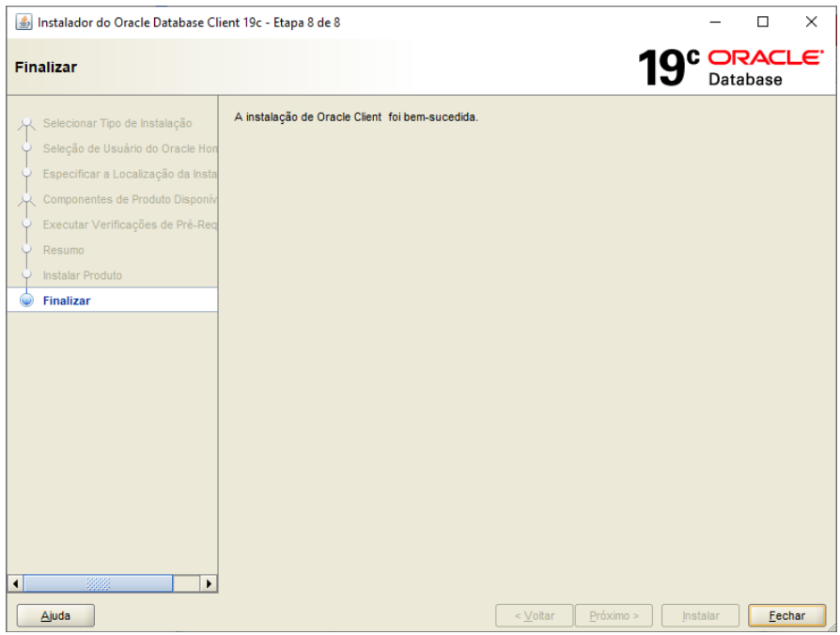This screenshot has width=840, height=635.
Task: Select the Resumo step
Action: pos(63,250)
